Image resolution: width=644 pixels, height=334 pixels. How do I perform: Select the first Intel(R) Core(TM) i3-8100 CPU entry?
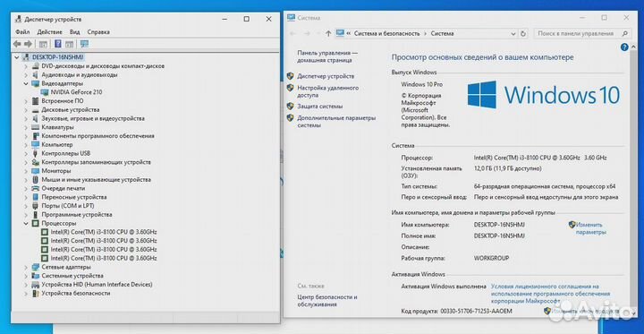coord(104,232)
